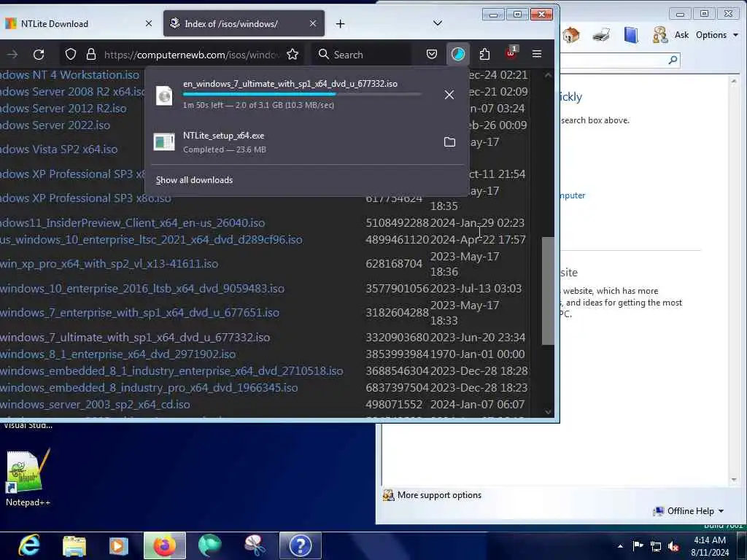Click the forward navigation arrow in Firefox
Image resolution: width=747 pixels, height=560 pixels.
(x=12, y=55)
